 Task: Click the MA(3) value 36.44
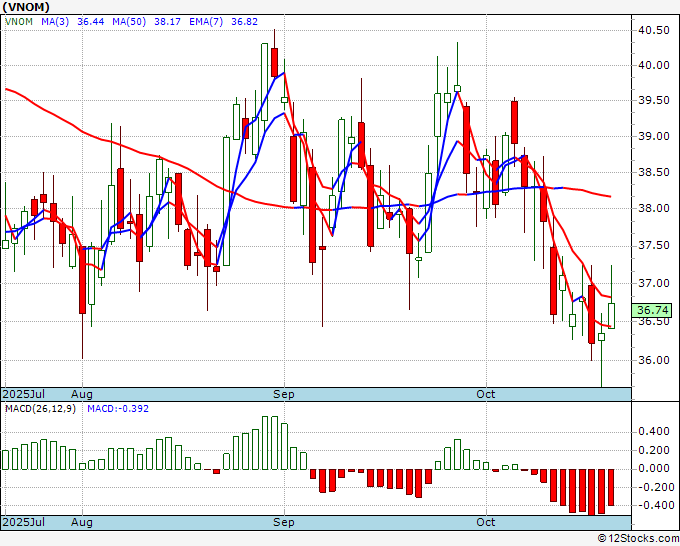pyautogui.click(x=91, y=21)
